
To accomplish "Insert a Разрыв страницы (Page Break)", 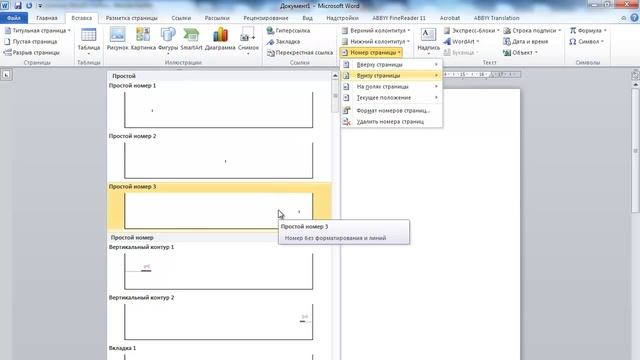I will 31,53.
